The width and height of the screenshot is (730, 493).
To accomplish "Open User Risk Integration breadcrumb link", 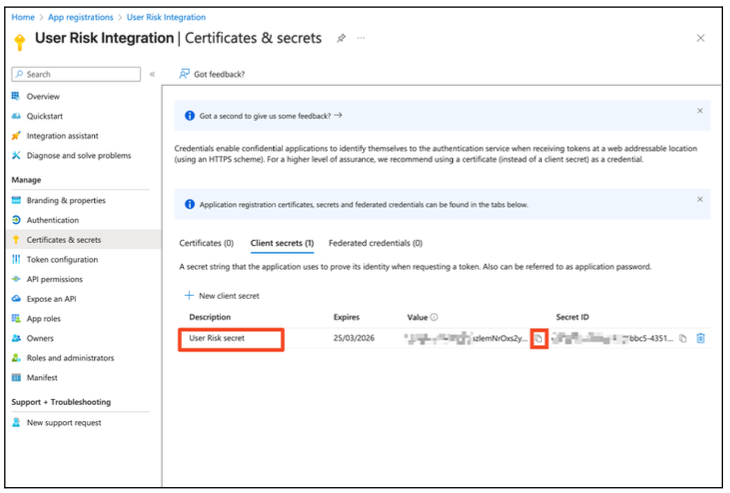I will tap(166, 17).
